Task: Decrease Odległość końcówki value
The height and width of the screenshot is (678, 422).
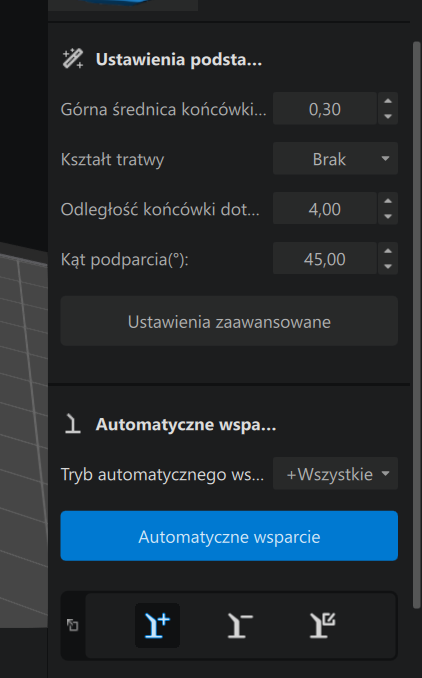Action: [388, 216]
